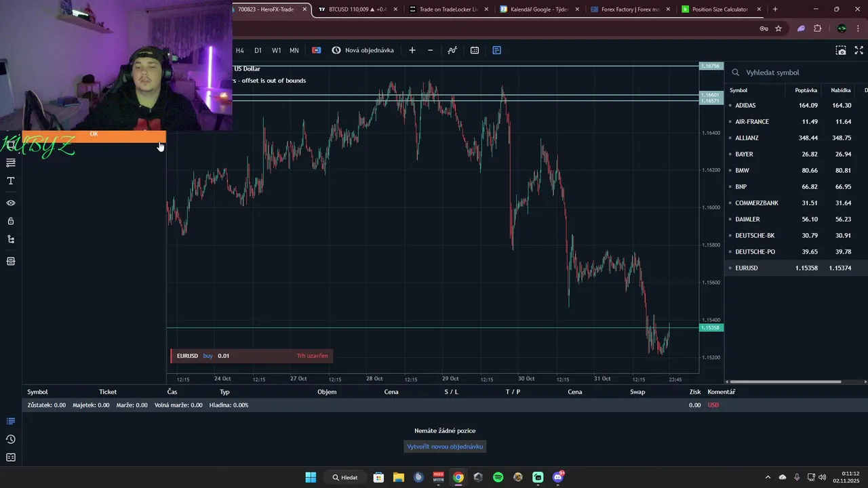Switch to Kalendář Google browser tab
Screen dimensions: 868x488
pos(538,9)
